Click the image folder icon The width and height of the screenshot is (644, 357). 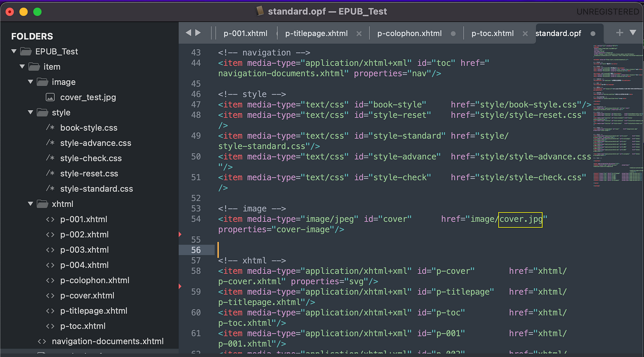point(42,82)
